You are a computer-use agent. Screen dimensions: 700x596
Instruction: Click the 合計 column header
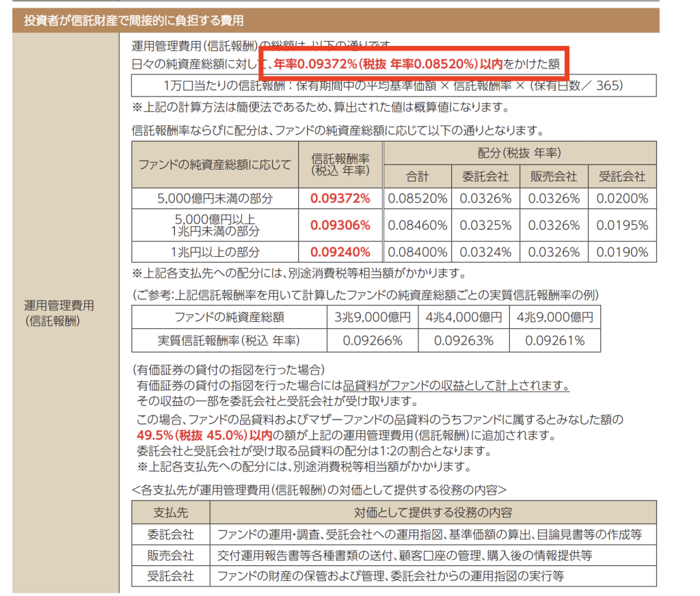[419, 177]
